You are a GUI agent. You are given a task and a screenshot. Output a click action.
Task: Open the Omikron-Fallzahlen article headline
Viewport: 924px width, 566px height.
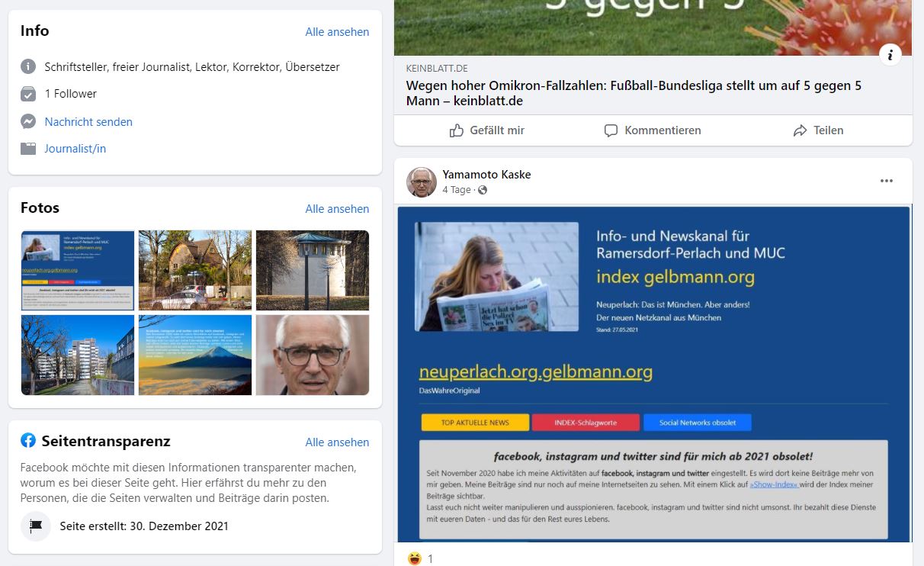click(x=634, y=93)
